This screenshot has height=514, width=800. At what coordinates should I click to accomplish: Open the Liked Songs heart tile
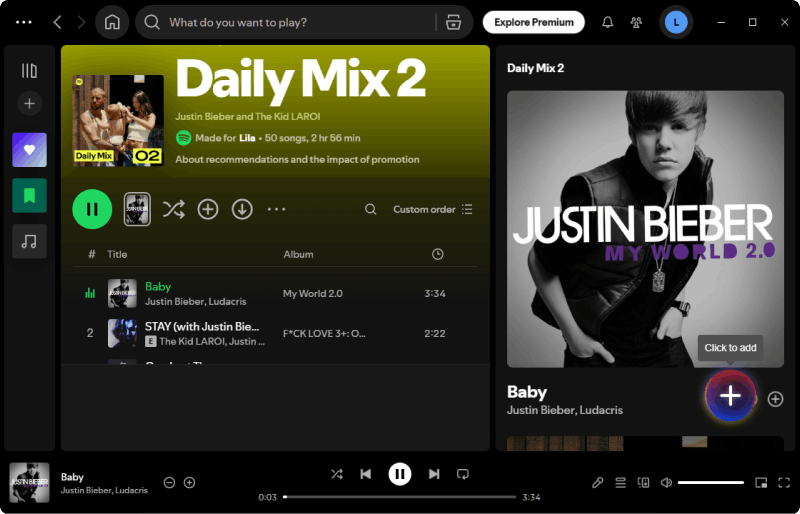[30, 150]
